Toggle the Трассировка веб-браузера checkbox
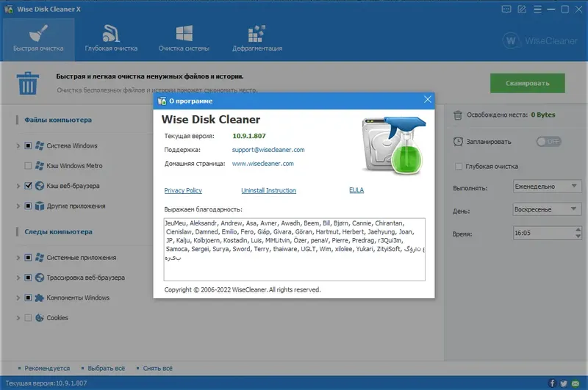 pos(28,278)
